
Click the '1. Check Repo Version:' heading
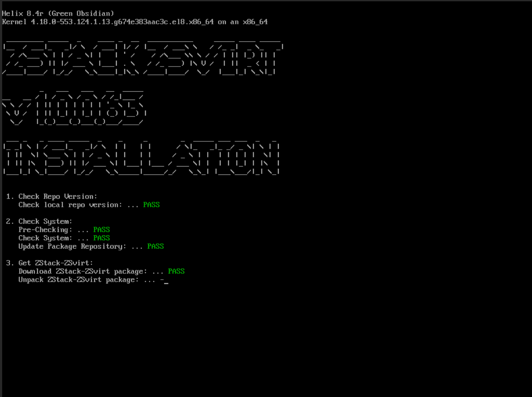52,197
